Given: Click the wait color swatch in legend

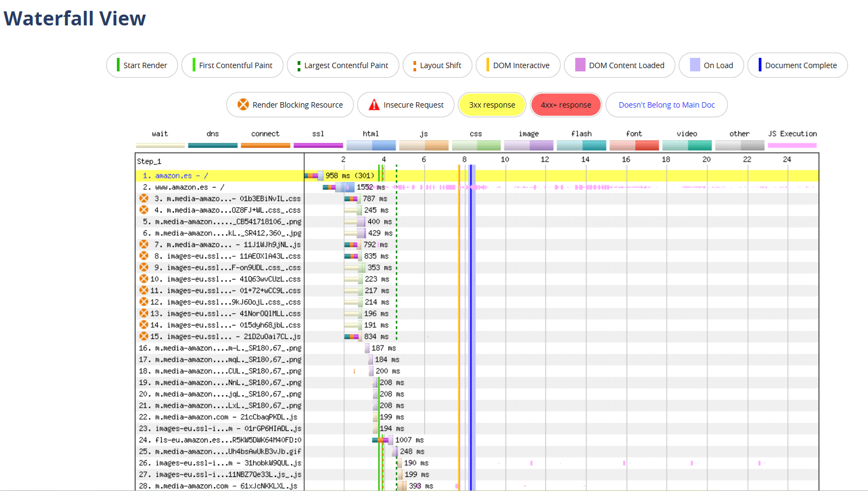Looking at the screenshot, I should coord(160,145).
